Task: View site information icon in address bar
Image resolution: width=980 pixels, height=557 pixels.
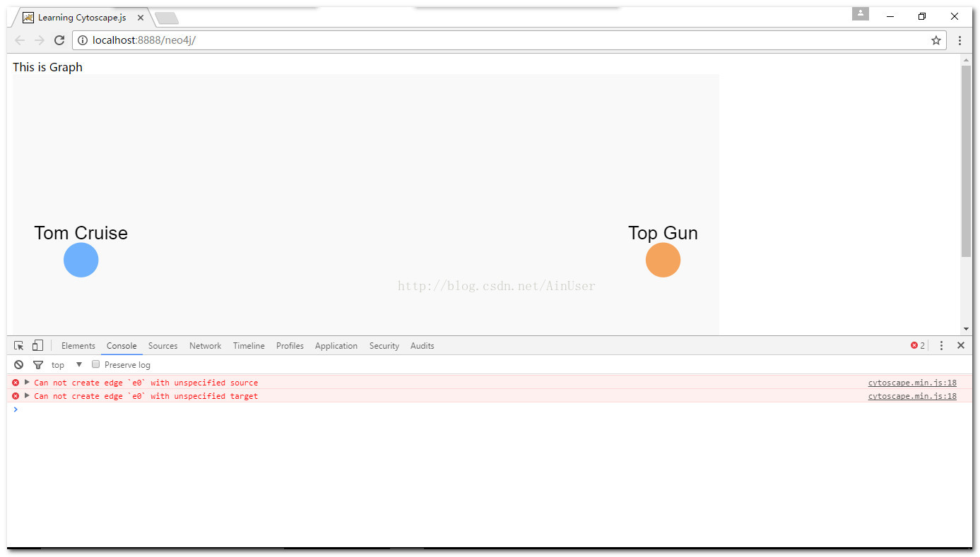Action: (83, 40)
